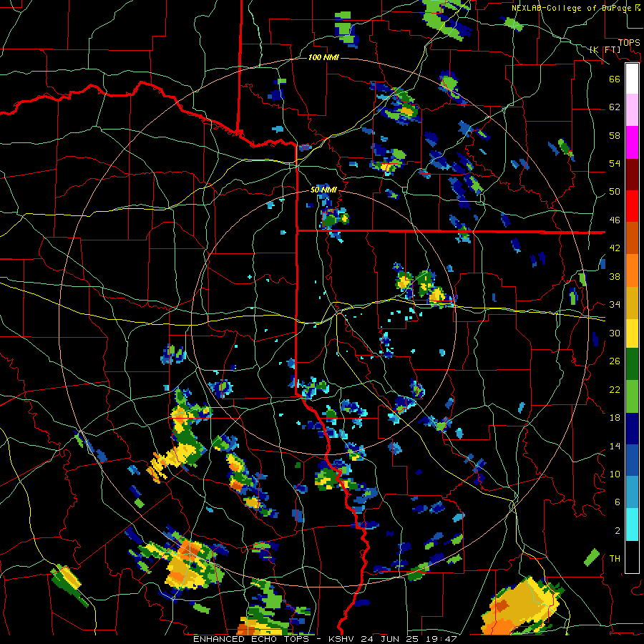Pick the dark green legend swatch
Viewport: 644px width, 644px height.
(632, 364)
